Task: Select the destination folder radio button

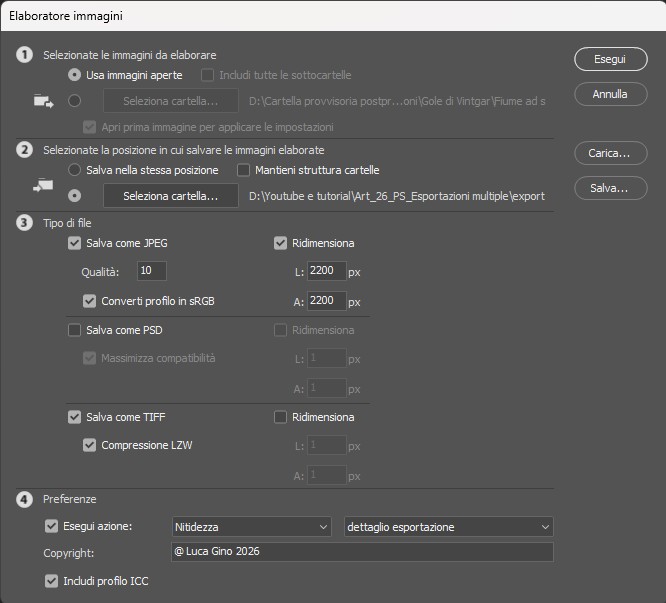Action: [x=74, y=196]
